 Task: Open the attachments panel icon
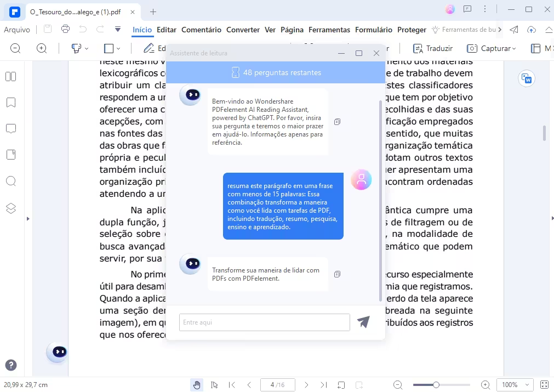[x=11, y=155]
